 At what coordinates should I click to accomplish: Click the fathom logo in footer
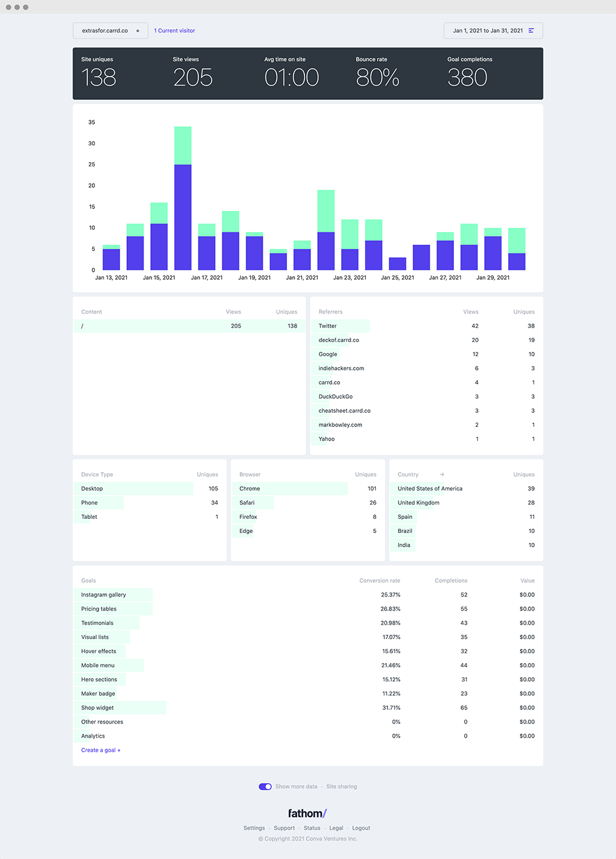(x=307, y=813)
